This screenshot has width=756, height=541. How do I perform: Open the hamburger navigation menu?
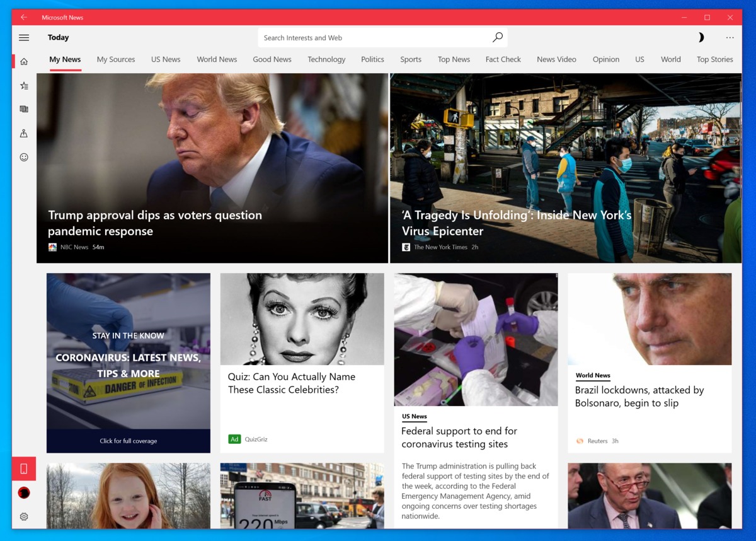pos(24,38)
